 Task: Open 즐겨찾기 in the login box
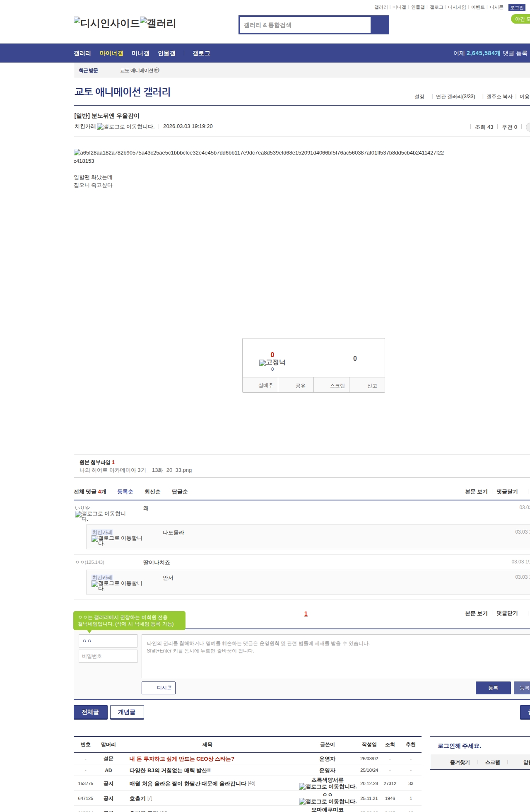pos(460,762)
